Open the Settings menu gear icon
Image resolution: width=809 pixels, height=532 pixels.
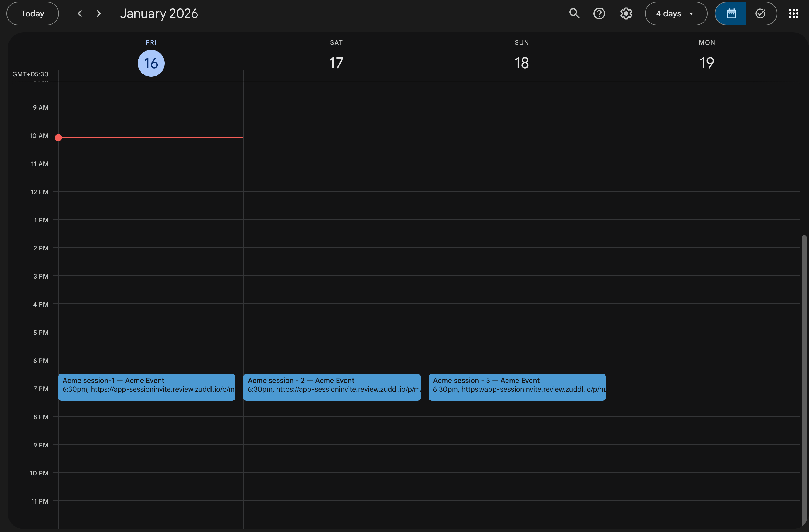[x=626, y=13]
